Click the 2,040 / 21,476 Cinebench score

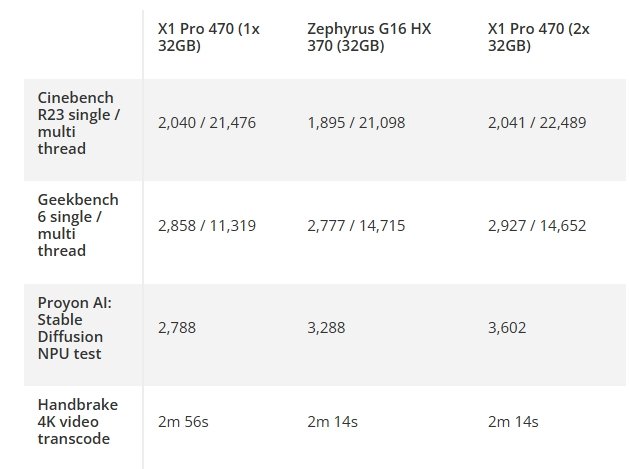206,123
